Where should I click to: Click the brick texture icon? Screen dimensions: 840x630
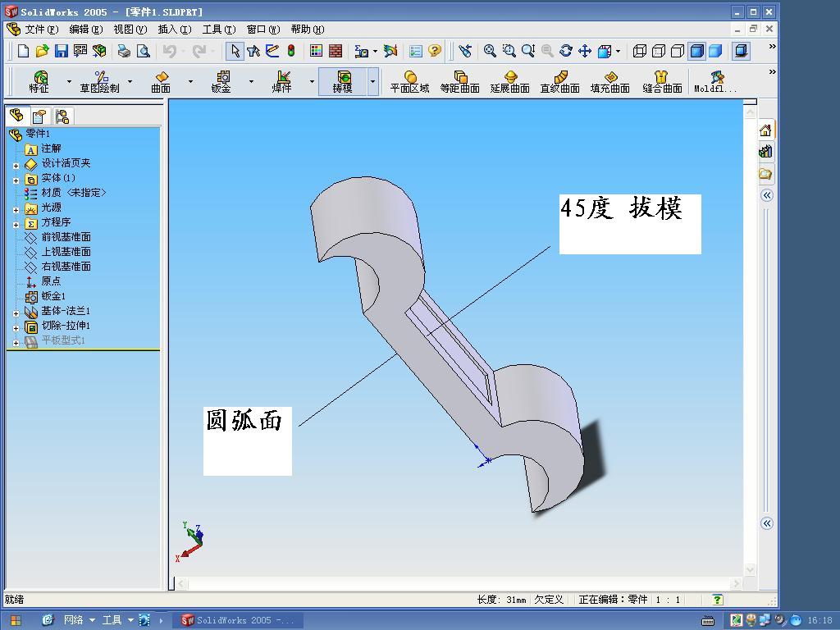336,51
